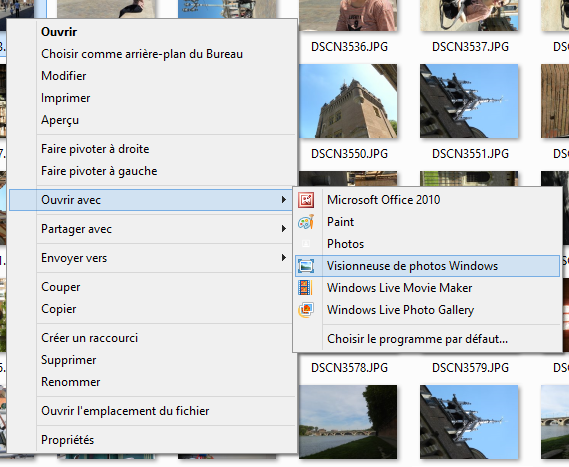
Task: Select the Modifier menu entry
Action: [152, 76]
